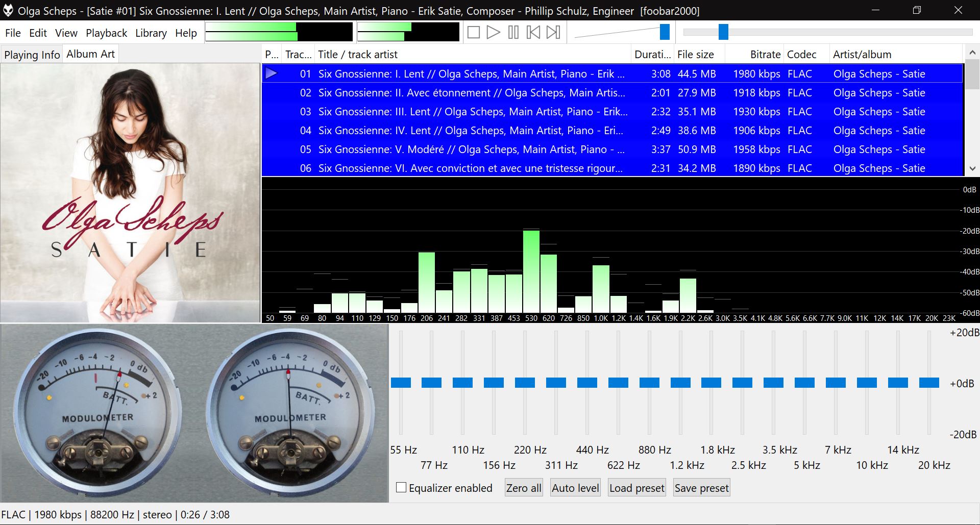Click the Play button in toolbar

493,33
